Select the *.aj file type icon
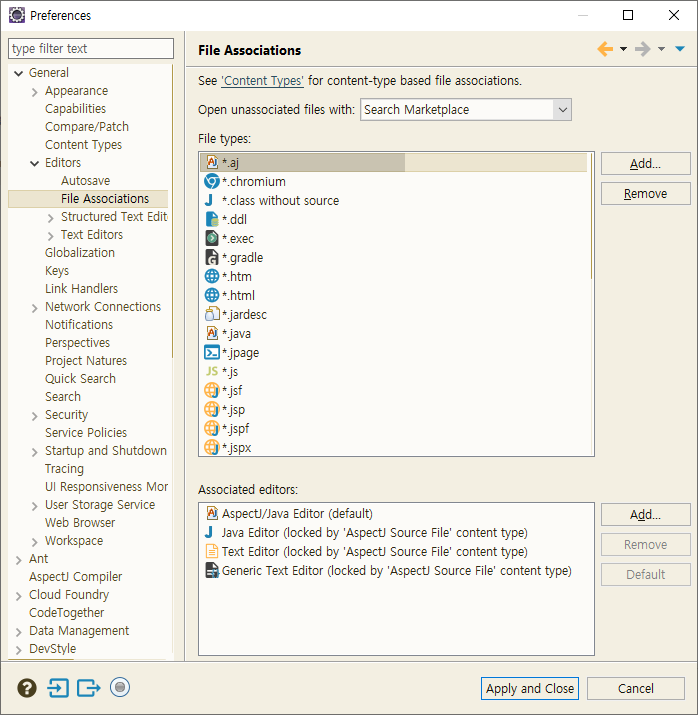The height and width of the screenshot is (715, 698). [x=212, y=162]
